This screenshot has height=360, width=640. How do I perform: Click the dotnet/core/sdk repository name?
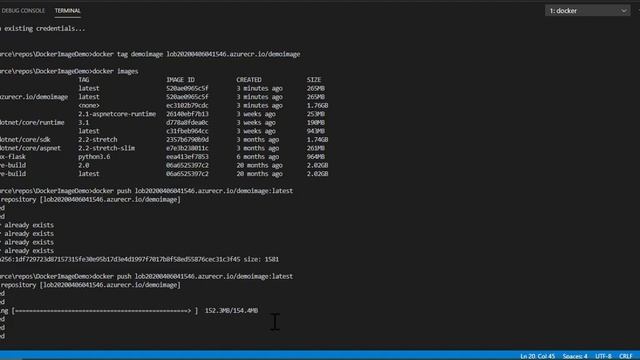click(x=25, y=140)
